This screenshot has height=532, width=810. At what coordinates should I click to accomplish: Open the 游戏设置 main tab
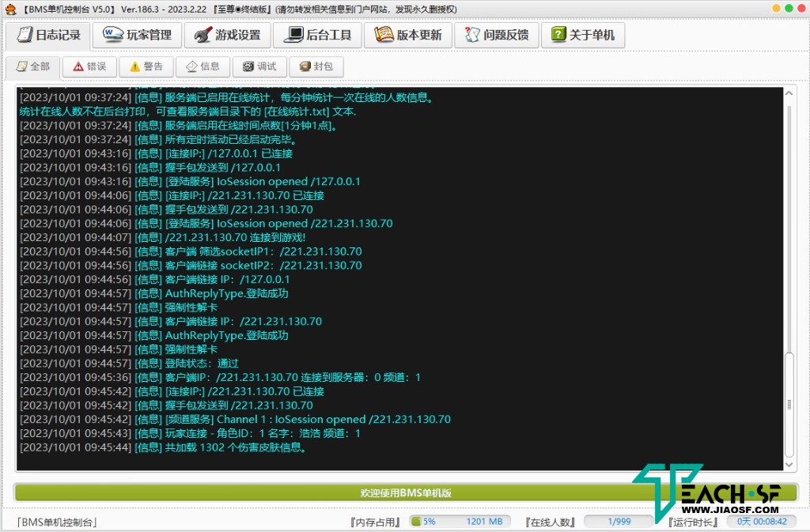pyautogui.click(x=227, y=35)
